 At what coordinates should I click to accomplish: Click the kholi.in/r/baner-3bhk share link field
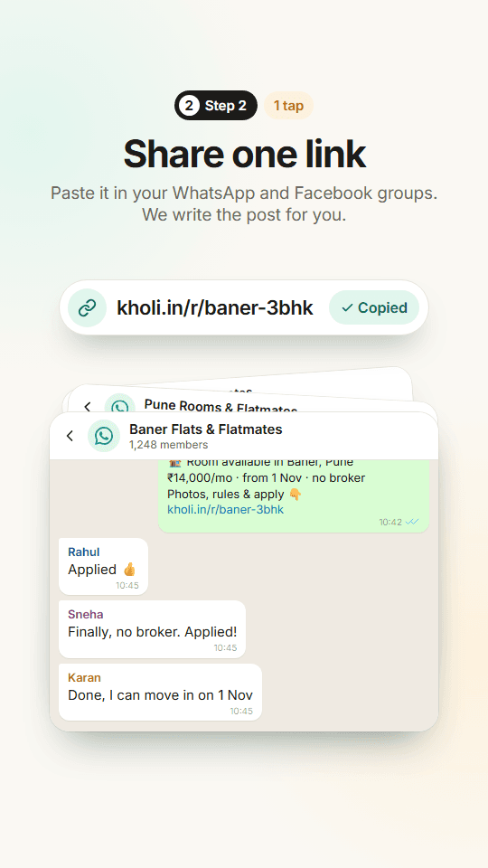click(x=244, y=307)
